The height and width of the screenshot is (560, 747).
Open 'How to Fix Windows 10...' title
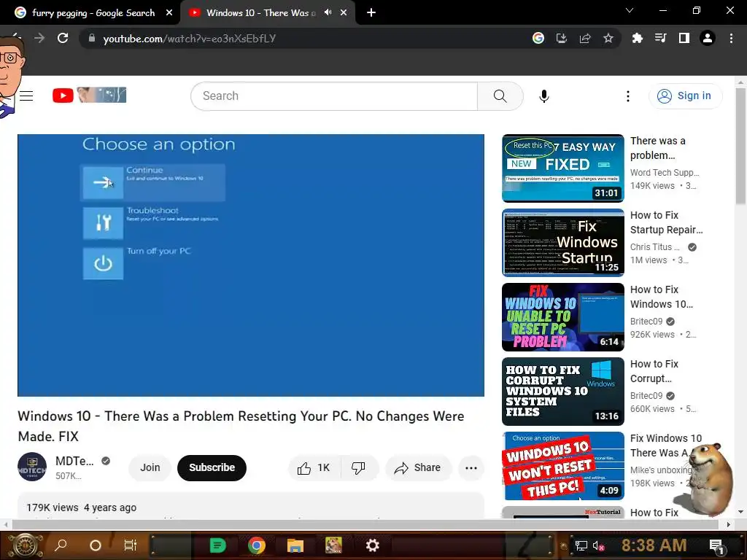point(662,297)
